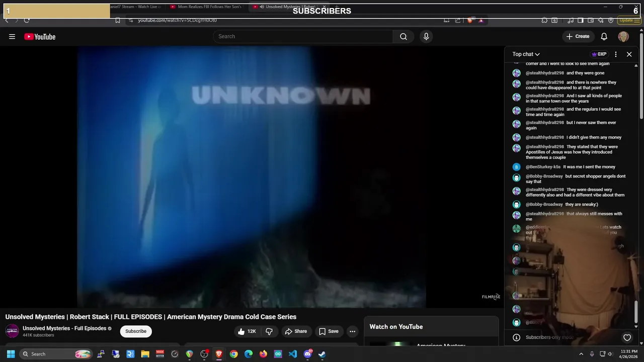The height and width of the screenshot is (362, 644).
Task: Close the live chat panel
Action: (x=629, y=54)
